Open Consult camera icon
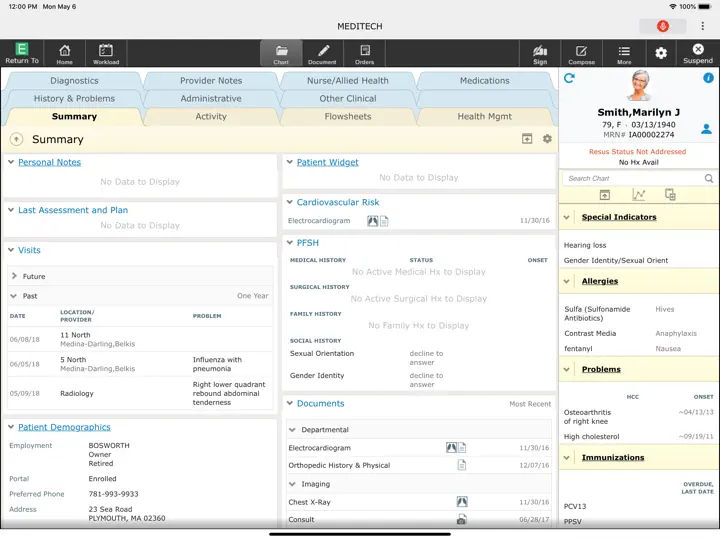The image size is (720, 540). (461, 520)
